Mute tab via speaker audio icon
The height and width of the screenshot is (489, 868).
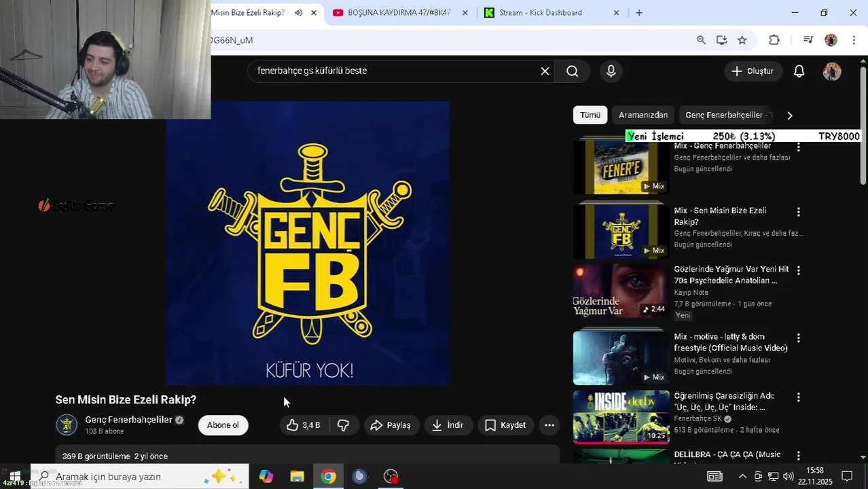pos(298,13)
